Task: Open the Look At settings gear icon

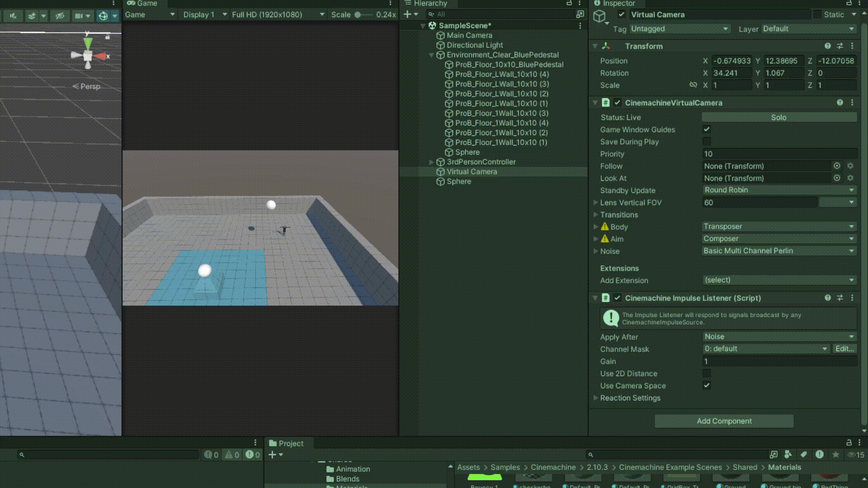Action: pos(850,178)
